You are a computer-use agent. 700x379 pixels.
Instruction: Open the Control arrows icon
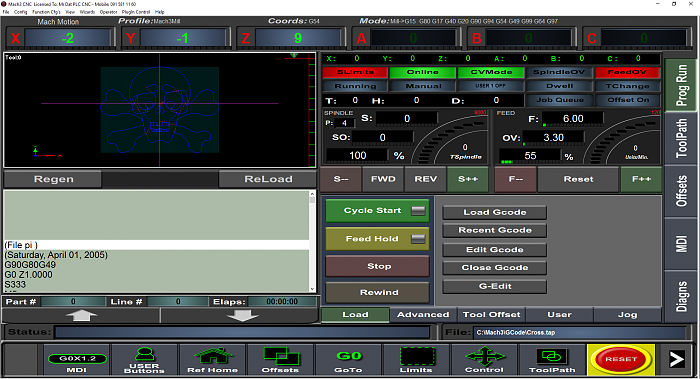[484, 360]
